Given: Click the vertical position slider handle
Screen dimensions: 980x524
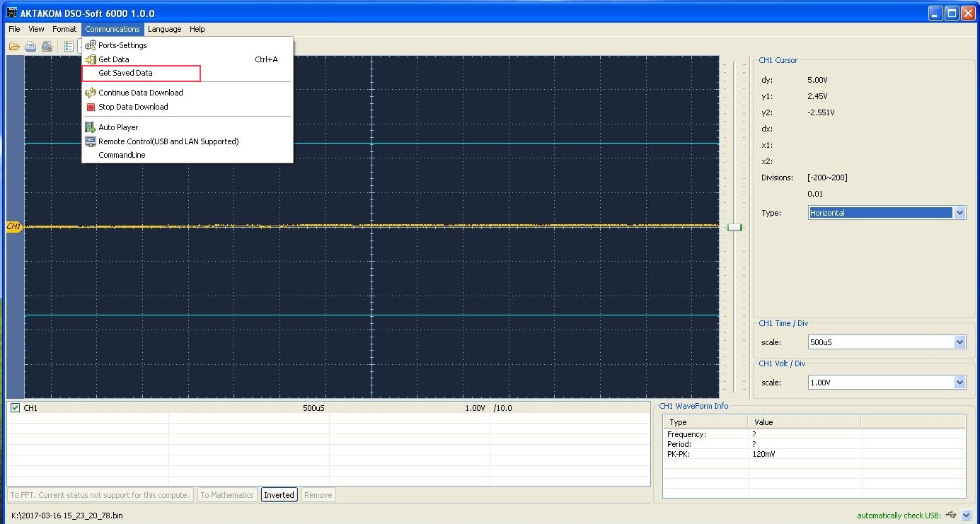Looking at the screenshot, I should point(734,227).
